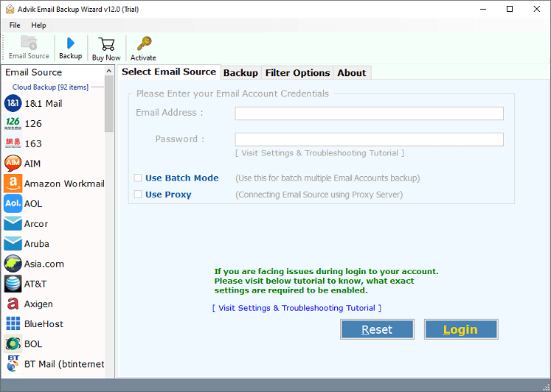Viewport: 551px width, 392px height.
Task: Select the 'BT Mail (btinternet' entry text
Action: click(x=64, y=364)
